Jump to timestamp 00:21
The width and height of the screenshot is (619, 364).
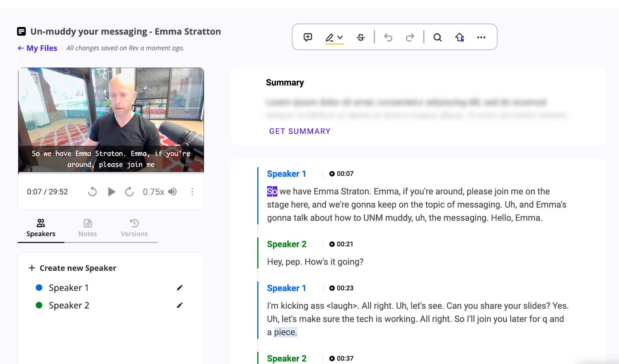(341, 244)
